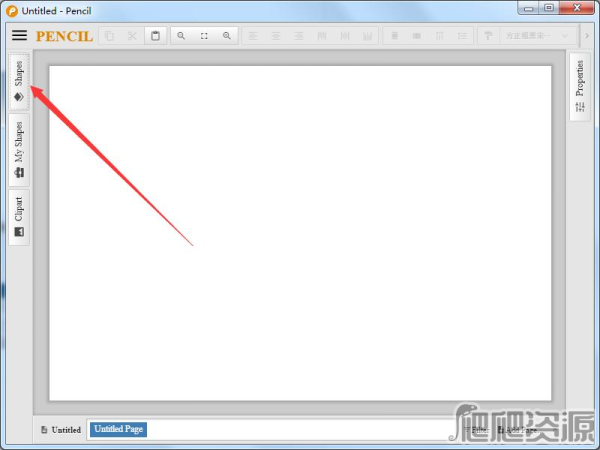The image size is (600, 450).
Task: Click the Cut scissors icon
Action: tap(132, 36)
